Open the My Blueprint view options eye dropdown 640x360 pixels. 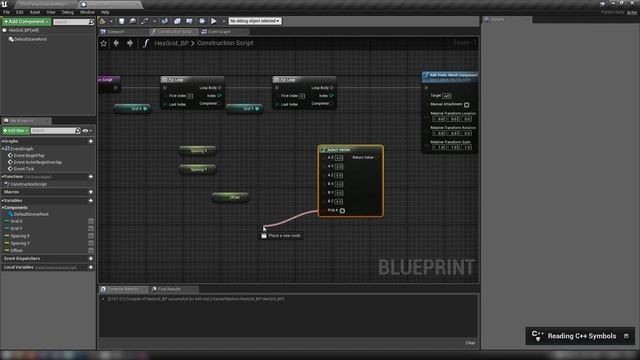coord(87,131)
